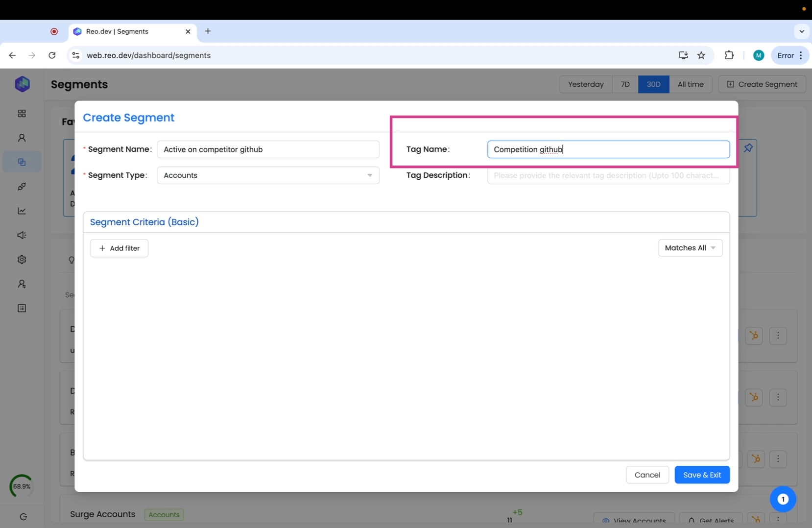This screenshot has height=528, width=812.
Task: Cancel the Create Segment dialog
Action: pos(647,475)
